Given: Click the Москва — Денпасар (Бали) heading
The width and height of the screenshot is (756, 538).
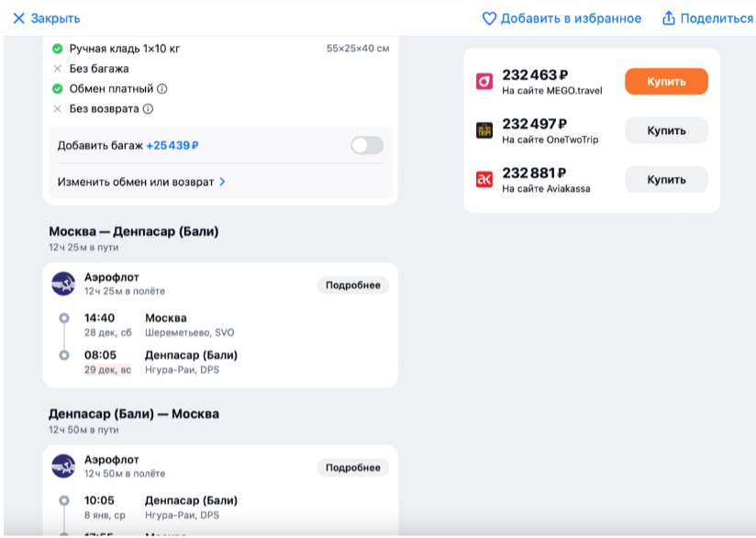Looking at the screenshot, I should tap(134, 231).
